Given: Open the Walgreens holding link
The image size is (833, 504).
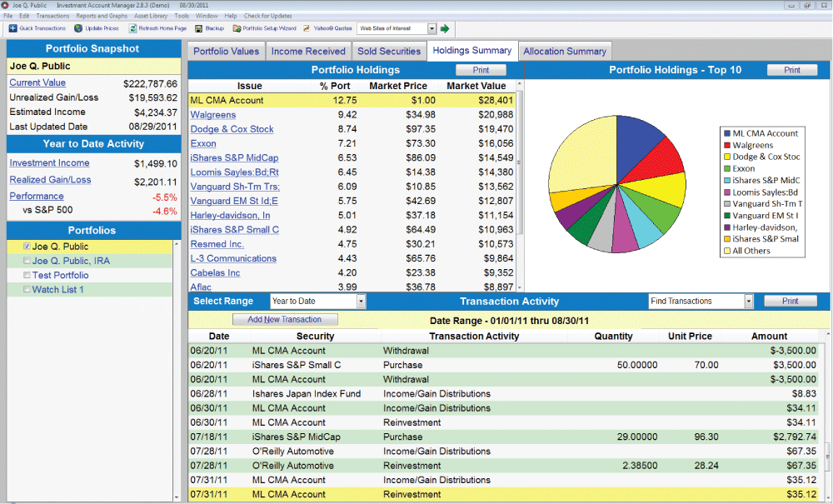Looking at the screenshot, I should (x=213, y=115).
